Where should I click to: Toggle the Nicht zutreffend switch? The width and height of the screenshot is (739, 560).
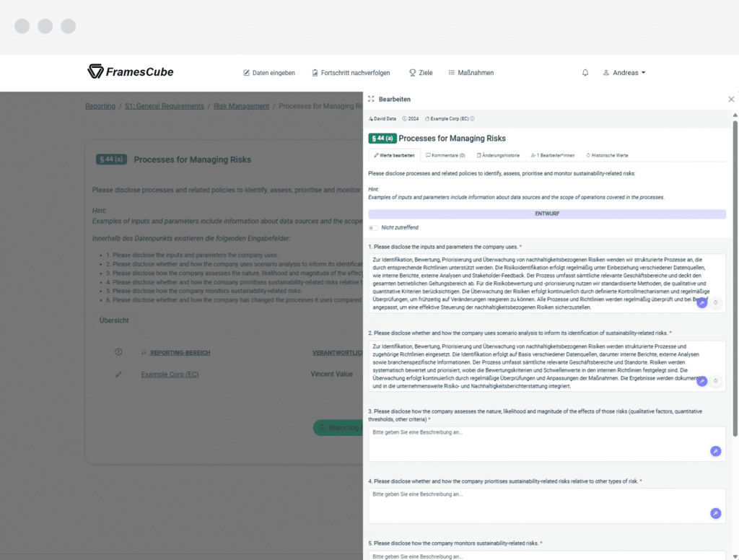tap(373, 227)
